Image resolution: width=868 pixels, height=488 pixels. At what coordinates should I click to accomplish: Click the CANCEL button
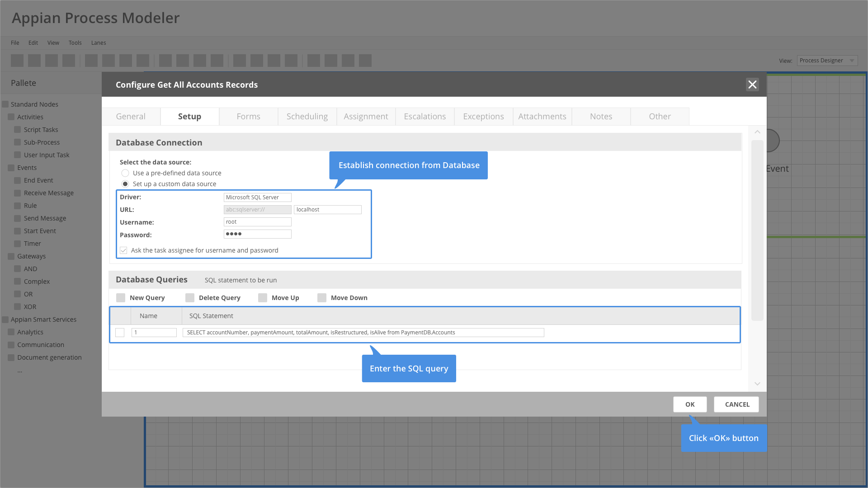(x=737, y=404)
